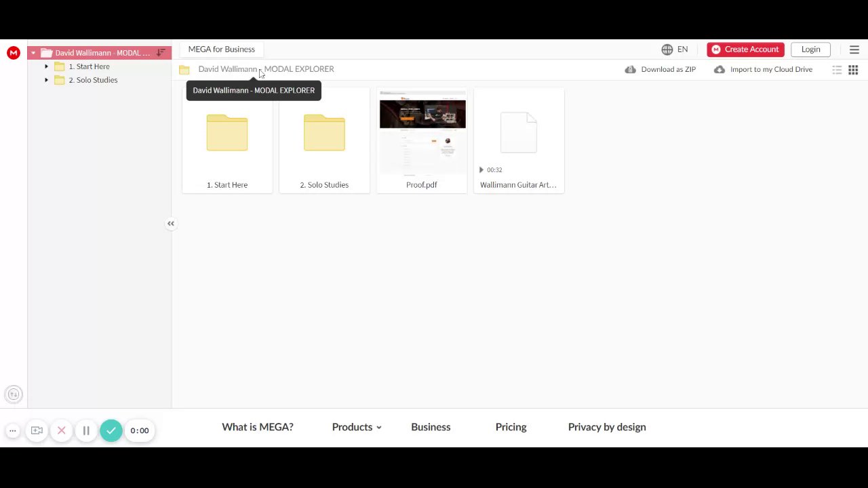868x488 pixels.
Task: Open the 2. Solo Studies folder tile
Action: tap(324, 140)
